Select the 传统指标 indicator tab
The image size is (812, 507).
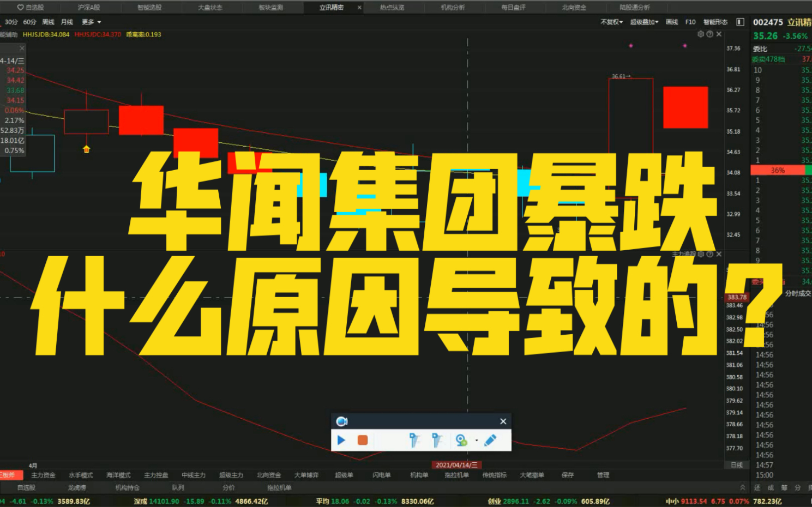(495, 475)
